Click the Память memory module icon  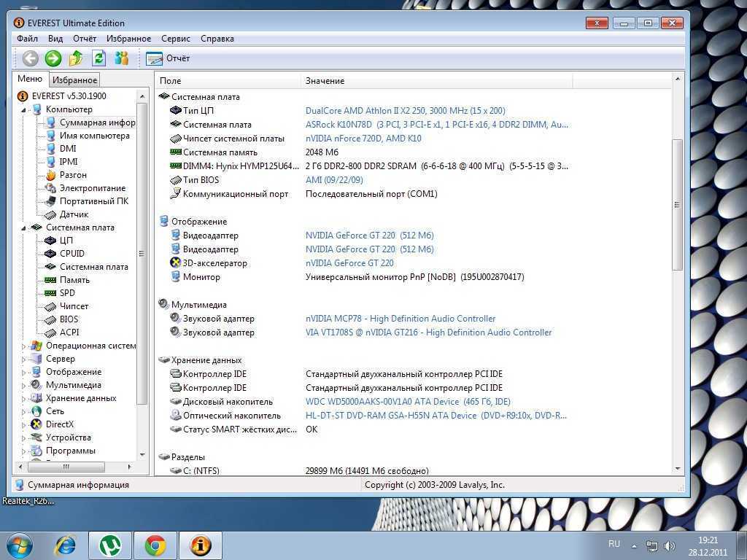coord(50,280)
